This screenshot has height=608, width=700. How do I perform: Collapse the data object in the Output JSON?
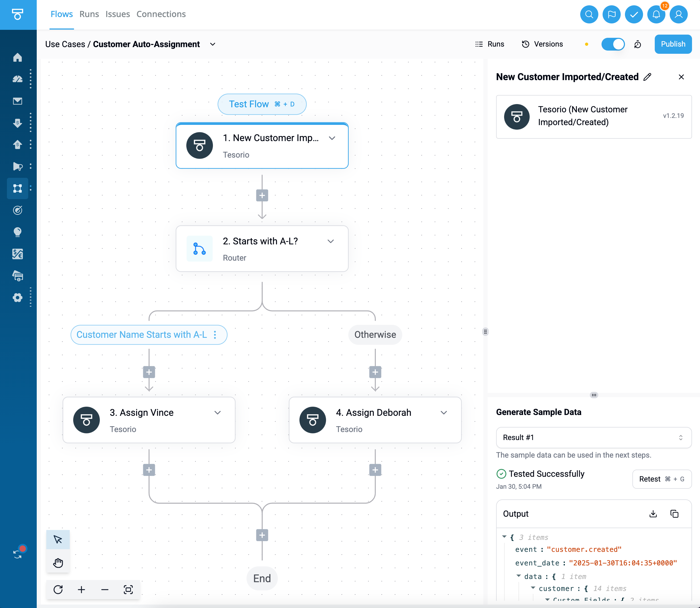[518, 576]
